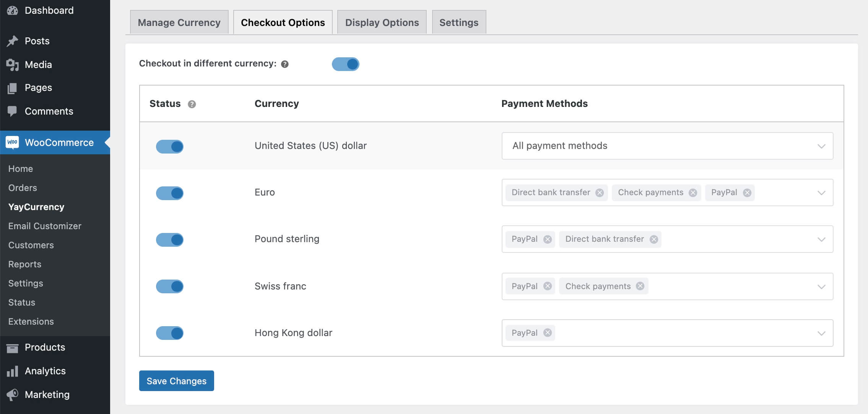Screen dimensions: 868x414
Task: Open the Marketing megaphone icon
Action: (13, 395)
